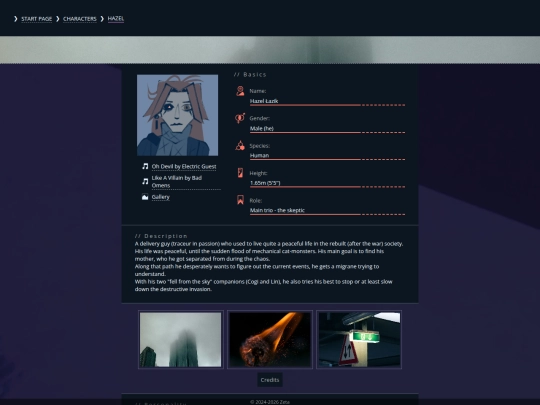Image resolution: width=540 pixels, height=405 pixels.
Task: Click the chevron before START PAGE
Action: tap(15, 19)
